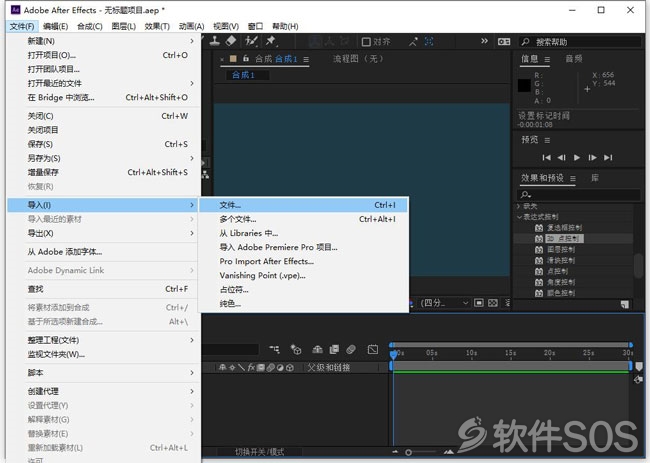This screenshot has height=463, width=650.
Task: Step to next frame in preview
Action: [x=592, y=158]
